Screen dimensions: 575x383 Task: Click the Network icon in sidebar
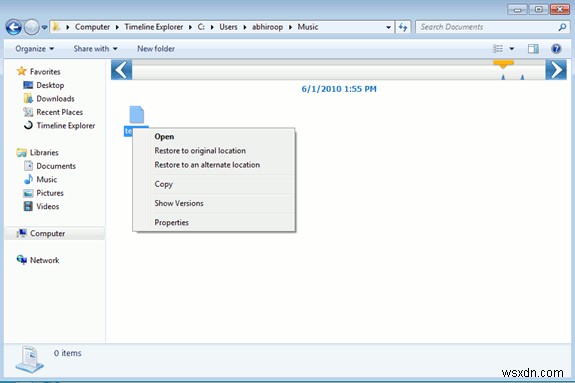pos(22,260)
